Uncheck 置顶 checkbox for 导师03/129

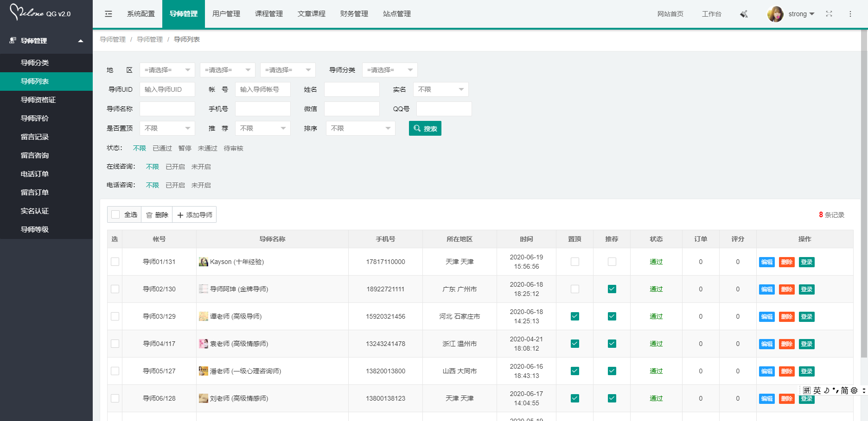(x=575, y=316)
